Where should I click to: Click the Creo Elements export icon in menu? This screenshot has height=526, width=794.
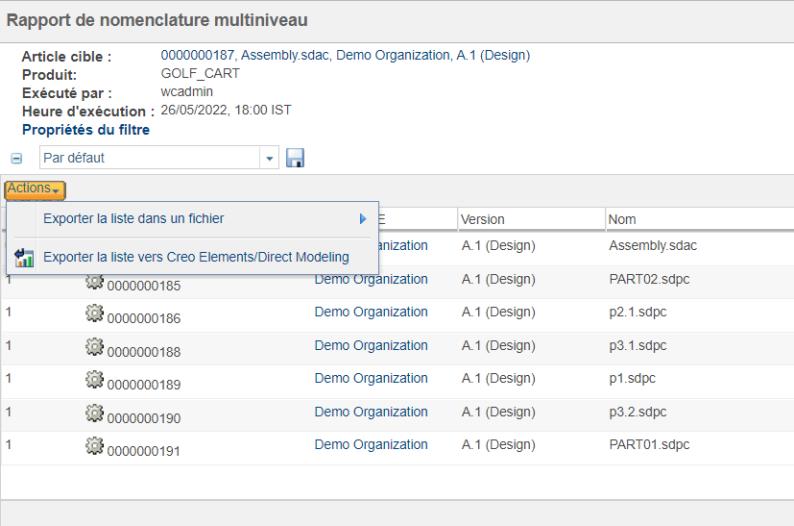(24, 258)
